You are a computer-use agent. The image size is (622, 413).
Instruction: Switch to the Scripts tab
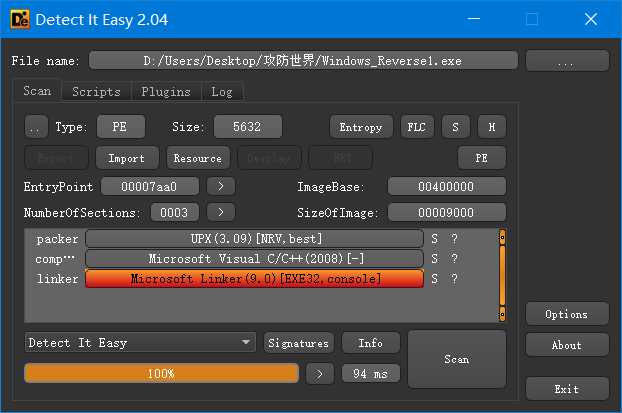96,92
